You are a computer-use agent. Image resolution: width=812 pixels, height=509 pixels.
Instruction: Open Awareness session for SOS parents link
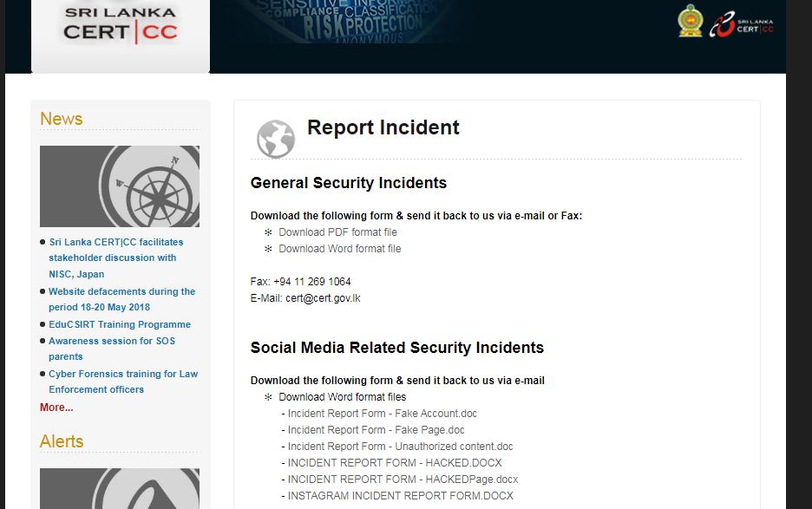pyautogui.click(x=112, y=349)
